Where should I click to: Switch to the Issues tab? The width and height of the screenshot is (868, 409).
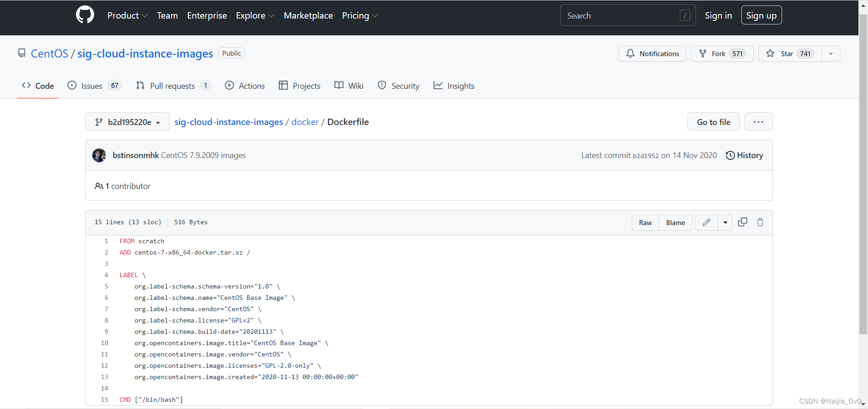[95, 86]
